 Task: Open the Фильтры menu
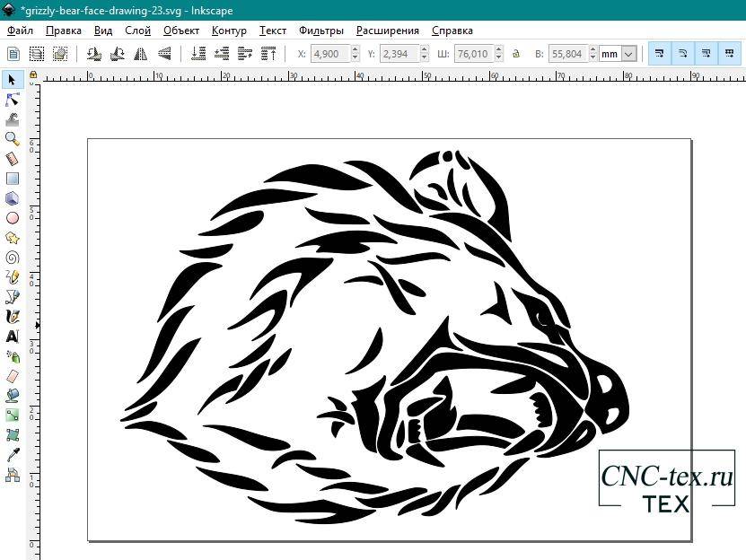[x=321, y=31]
